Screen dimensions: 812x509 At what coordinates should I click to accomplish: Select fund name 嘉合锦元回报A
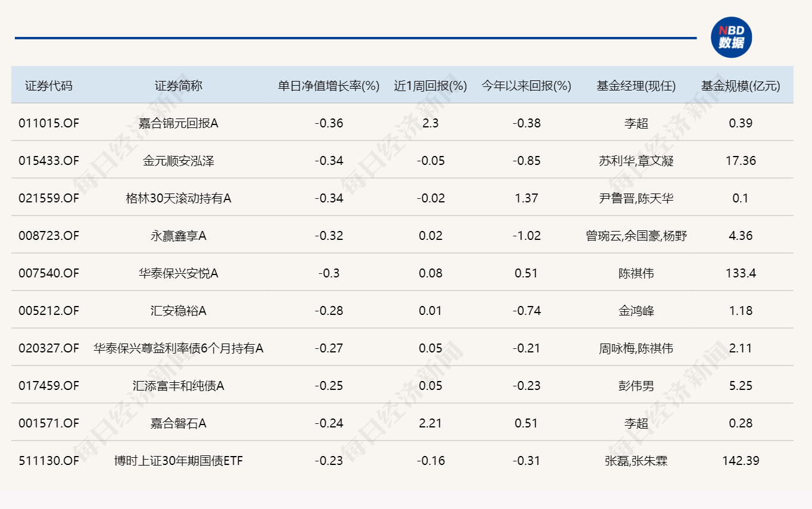click(179, 123)
